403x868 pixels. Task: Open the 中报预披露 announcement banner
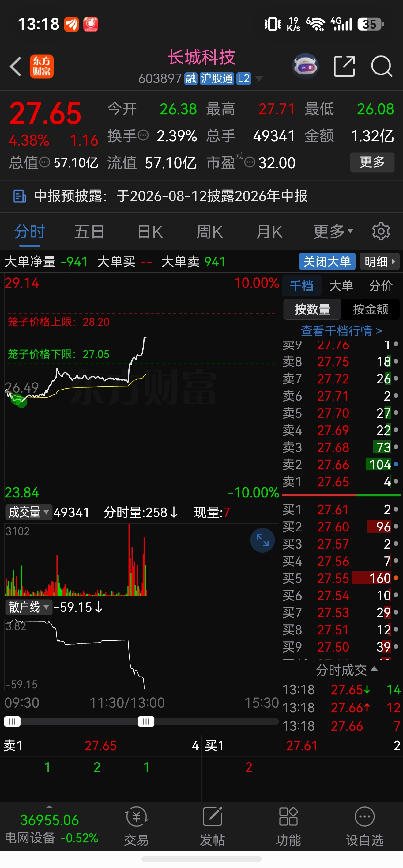tap(201, 196)
